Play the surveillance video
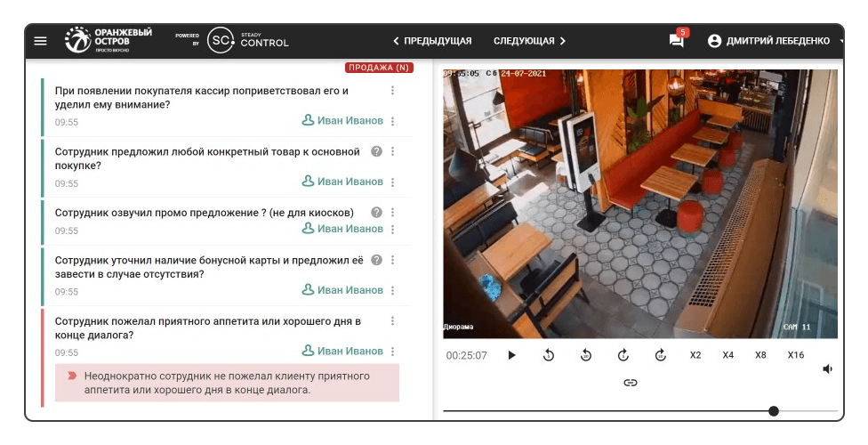The height and width of the screenshot is (445, 868). pyautogui.click(x=511, y=355)
